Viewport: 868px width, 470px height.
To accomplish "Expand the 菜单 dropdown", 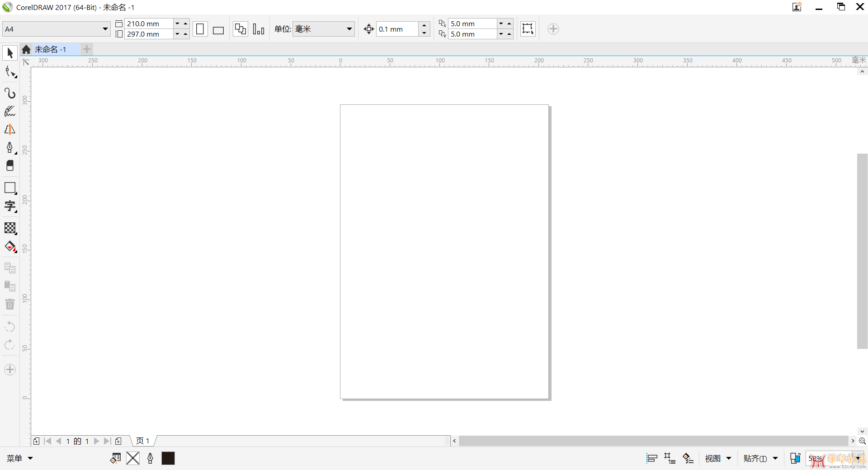I will (x=19, y=458).
